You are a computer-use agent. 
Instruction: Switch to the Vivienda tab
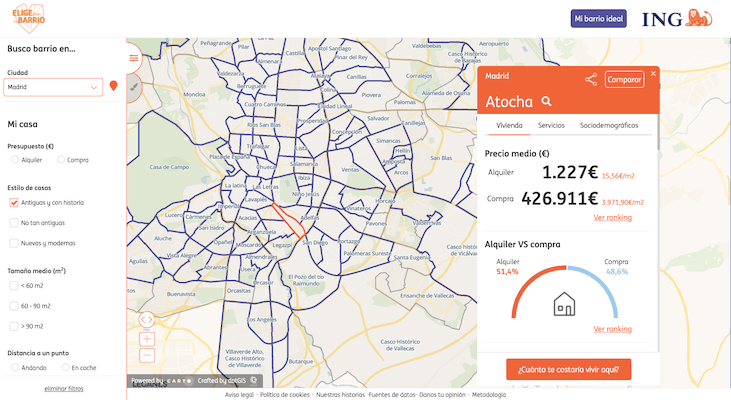click(509, 125)
